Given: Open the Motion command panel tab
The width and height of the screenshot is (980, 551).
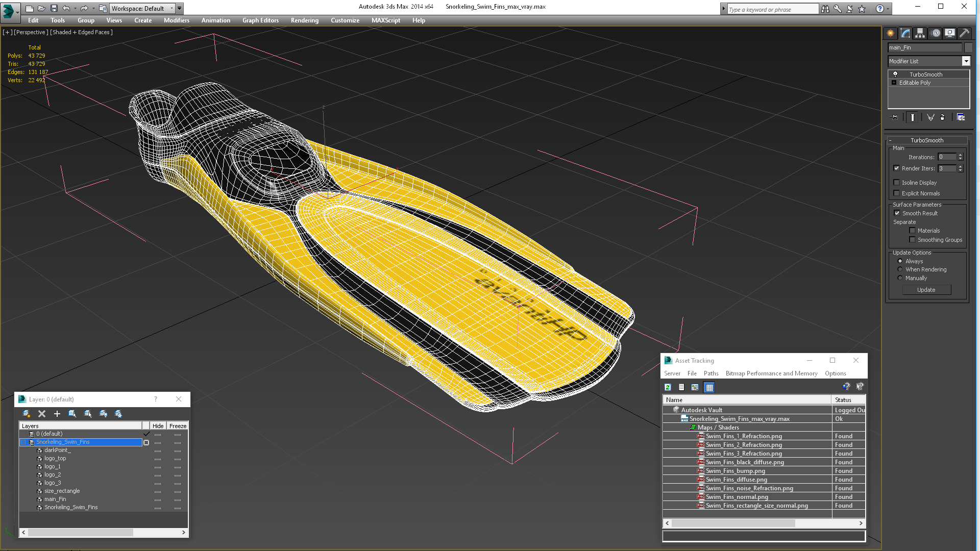Looking at the screenshot, I should (x=935, y=33).
